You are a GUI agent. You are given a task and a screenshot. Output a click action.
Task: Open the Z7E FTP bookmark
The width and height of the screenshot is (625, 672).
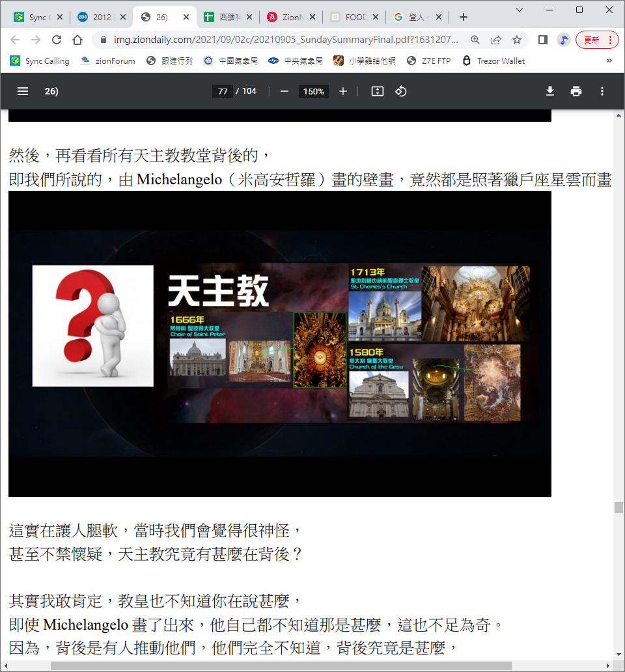point(429,61)
